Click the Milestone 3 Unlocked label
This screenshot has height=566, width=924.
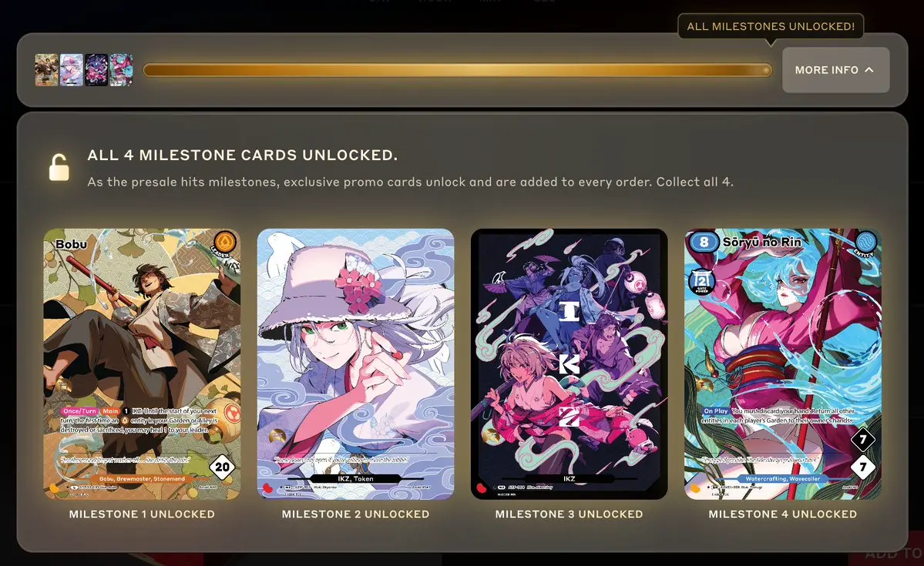click(x=570, y=514)
